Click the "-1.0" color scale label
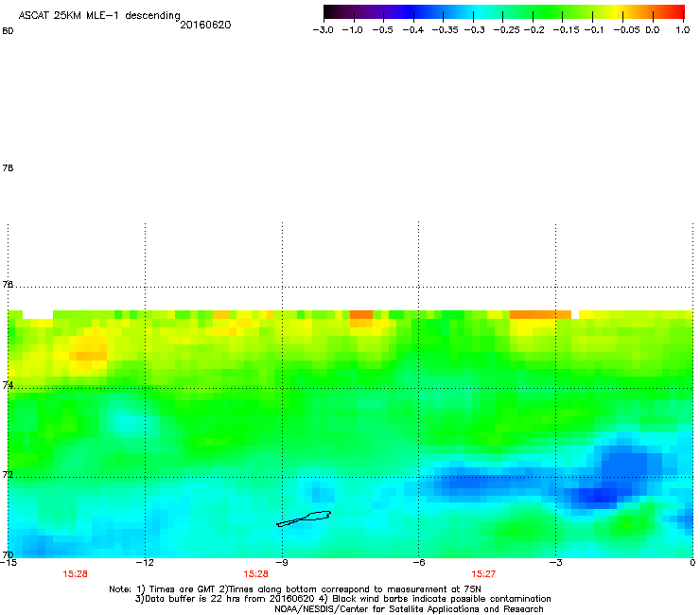Viewport: 700px width, 615px height. [352, 30]
